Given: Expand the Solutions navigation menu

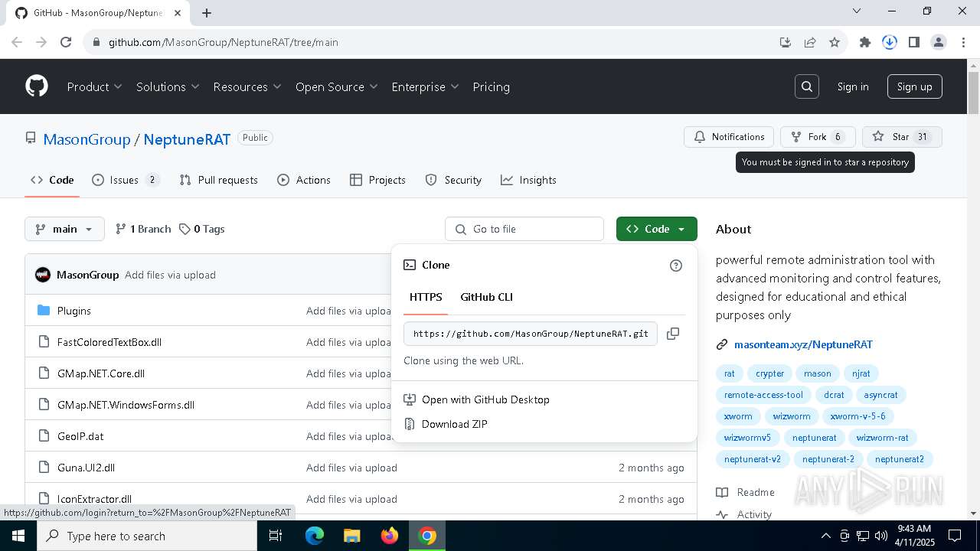Looking at the screenshot, I should click(168, 86).
